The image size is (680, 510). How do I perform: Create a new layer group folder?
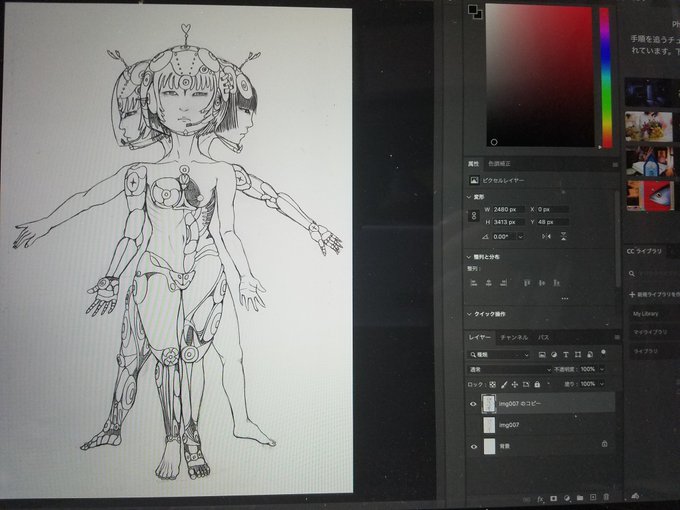point(580,498)
